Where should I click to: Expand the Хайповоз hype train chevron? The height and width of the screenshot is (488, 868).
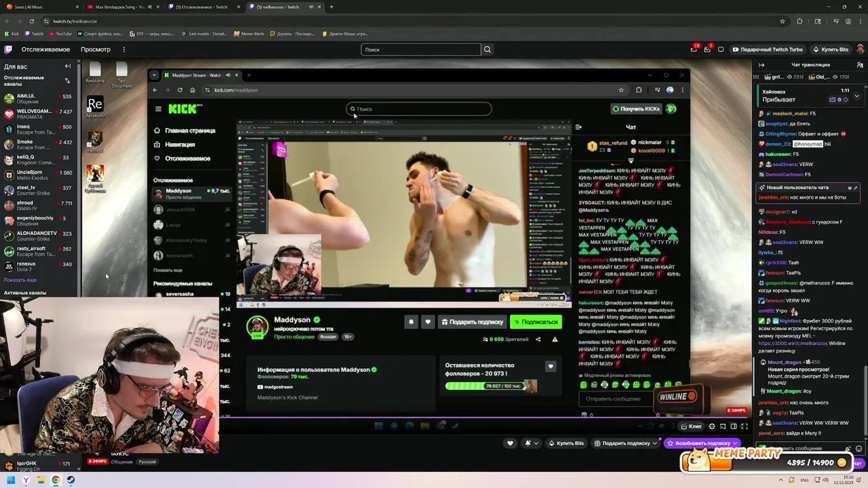click(856, 96)
